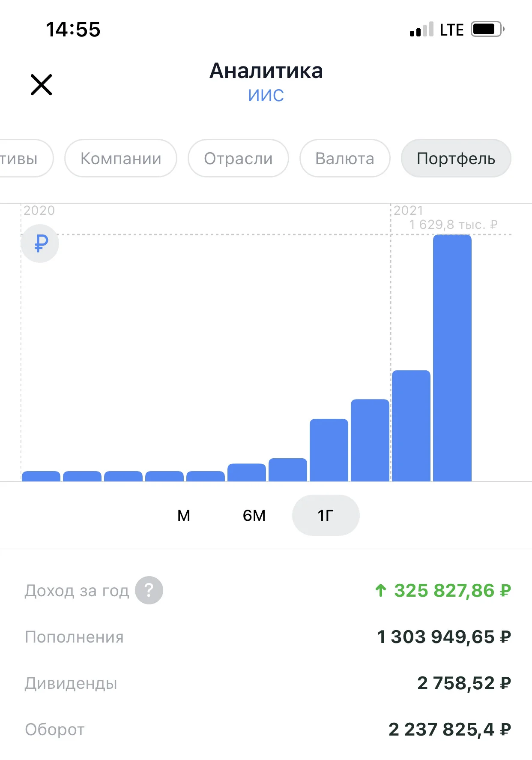
Task: Tap the 2020 year marker on chart
Action: pyautogui.click(x=39, y=210)
